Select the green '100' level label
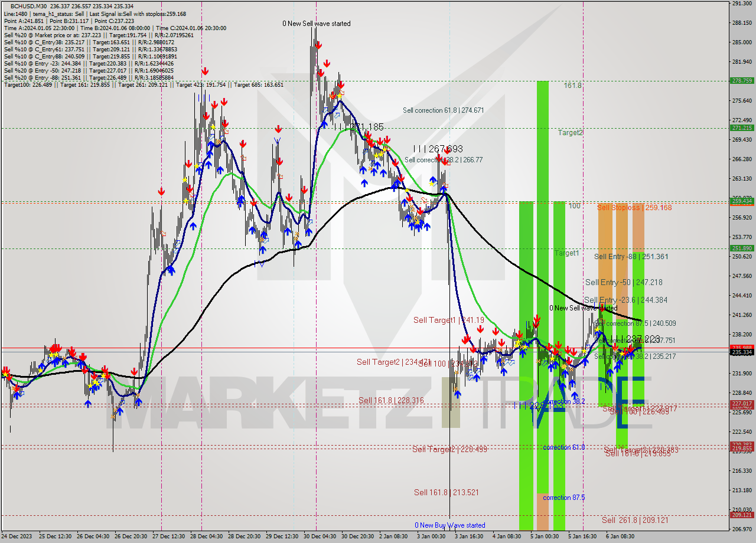The height and width of the screenshot is (543, 756). pyautogui.click(x=574, y=206)
